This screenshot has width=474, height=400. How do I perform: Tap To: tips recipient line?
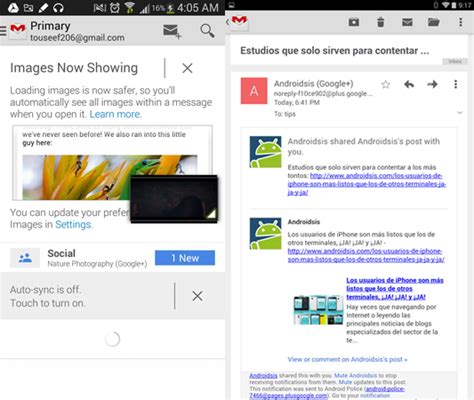point(285,114)
